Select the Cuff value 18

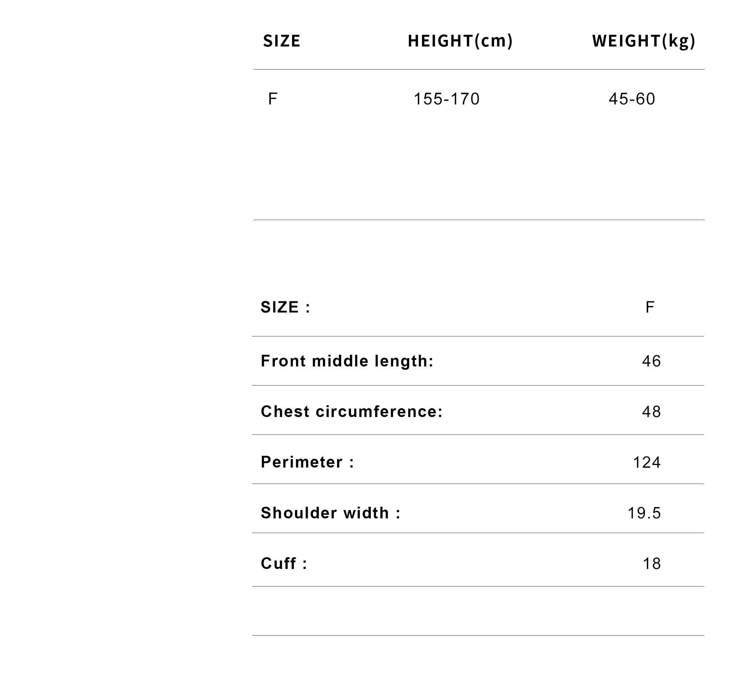652,563
